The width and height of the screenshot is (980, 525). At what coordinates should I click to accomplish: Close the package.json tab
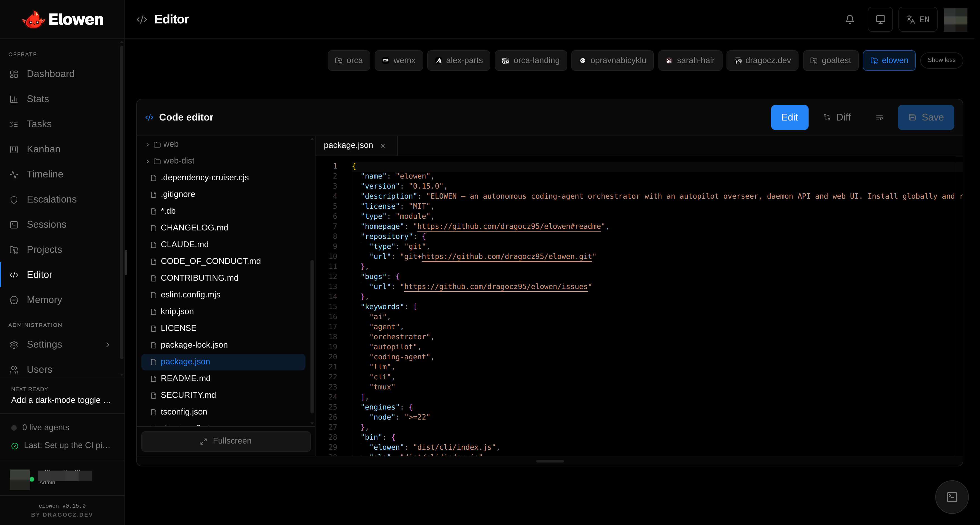coord(383,146)
